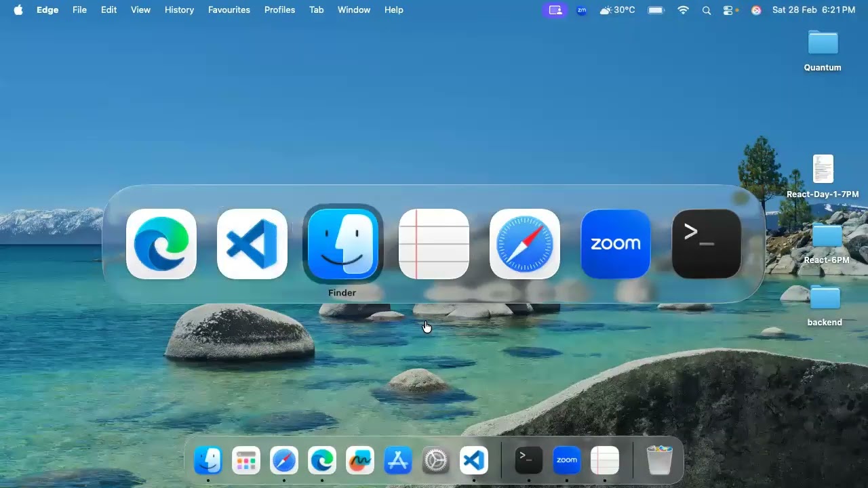Click the purple screen sharing status icon

[555, 10]
